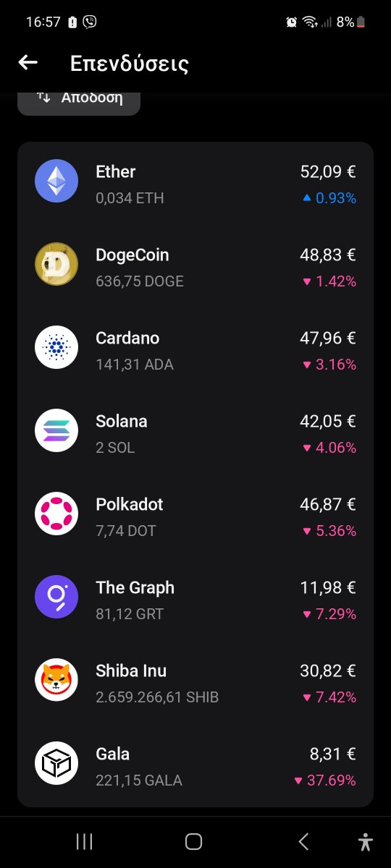Tap the back arrow in the header

(x=28, y=63)
